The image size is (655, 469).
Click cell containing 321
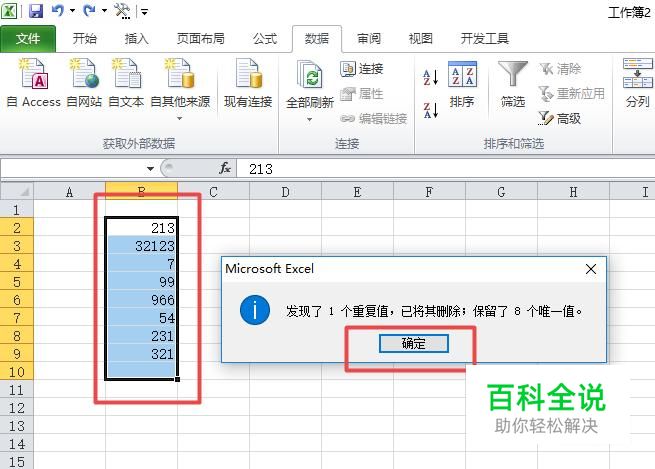tap(142, 354)
